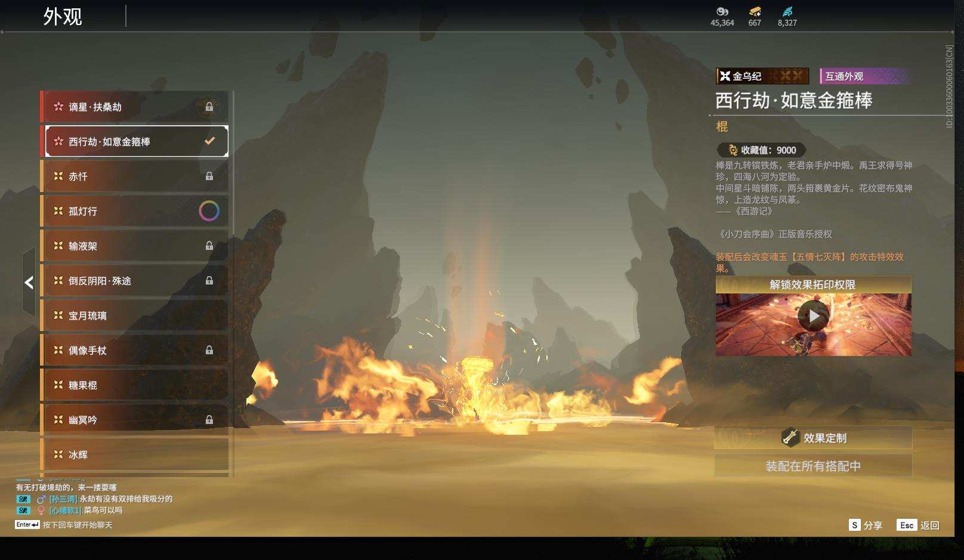Click the 永劫有没有双排给我吸分的 chat message

pyautogui.click(x=126, y=499)
